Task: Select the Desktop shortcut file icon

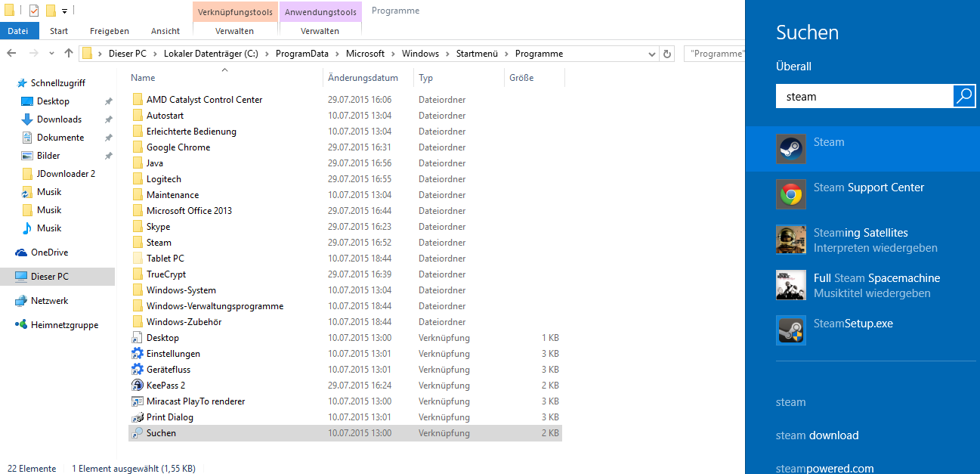Action: [137, 338]
